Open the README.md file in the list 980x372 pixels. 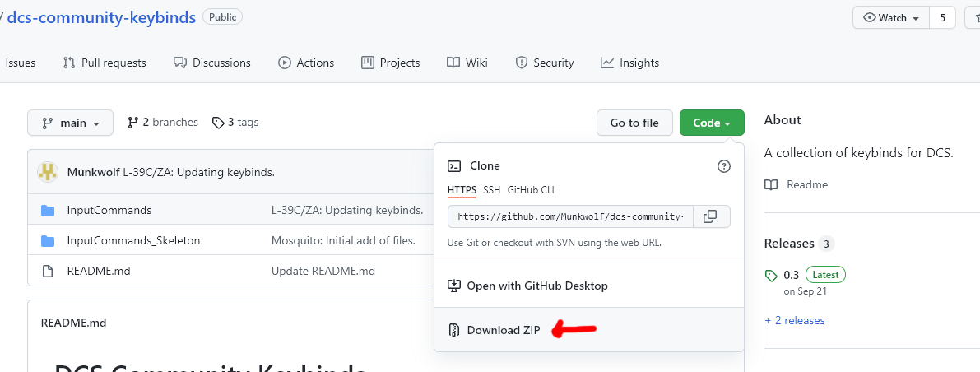99,271
